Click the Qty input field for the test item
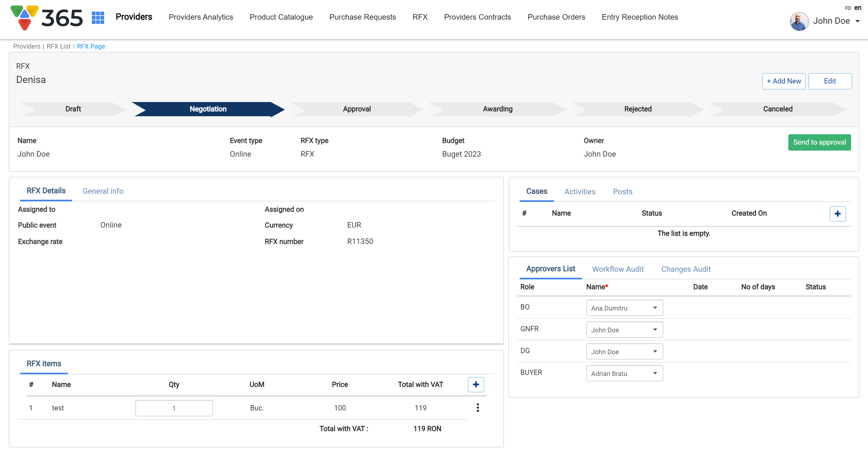 pos(174,408)
